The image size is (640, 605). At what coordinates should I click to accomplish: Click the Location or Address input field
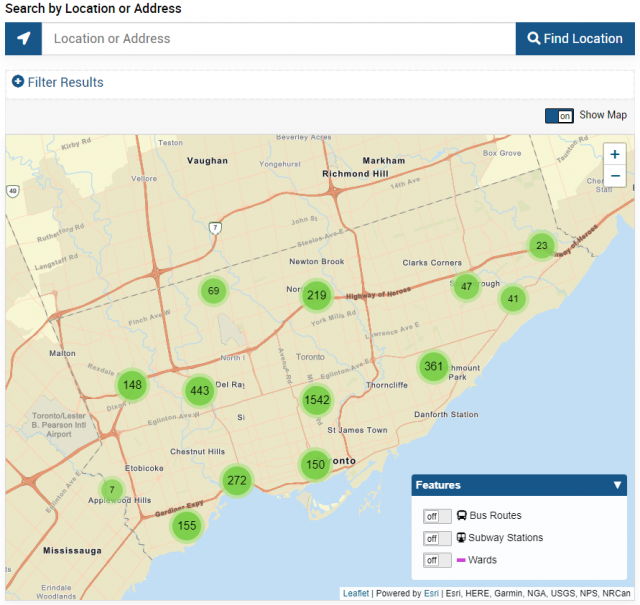coord(278,38)
